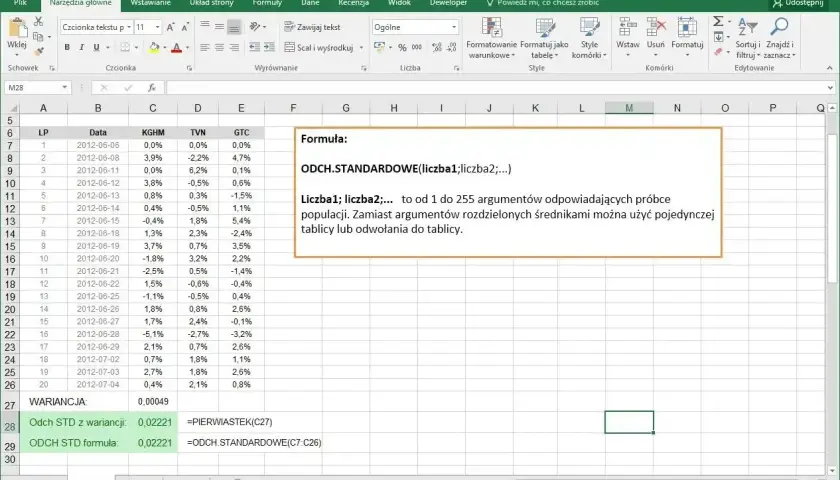Image resolution: width=840 pixels, height=480 pixels.
Task: Open Znajdź i zaznacz menu
Action: (x=779, y=38)
